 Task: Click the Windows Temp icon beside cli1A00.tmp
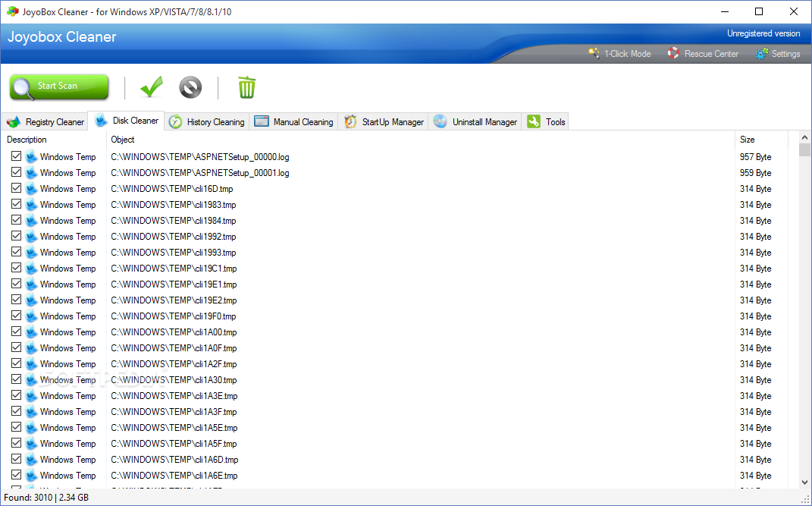point(31,332)
